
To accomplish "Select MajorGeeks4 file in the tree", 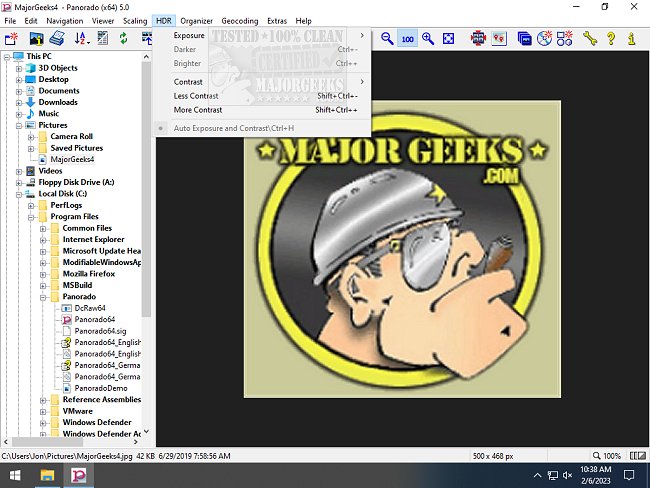I will tap(72, 159).
